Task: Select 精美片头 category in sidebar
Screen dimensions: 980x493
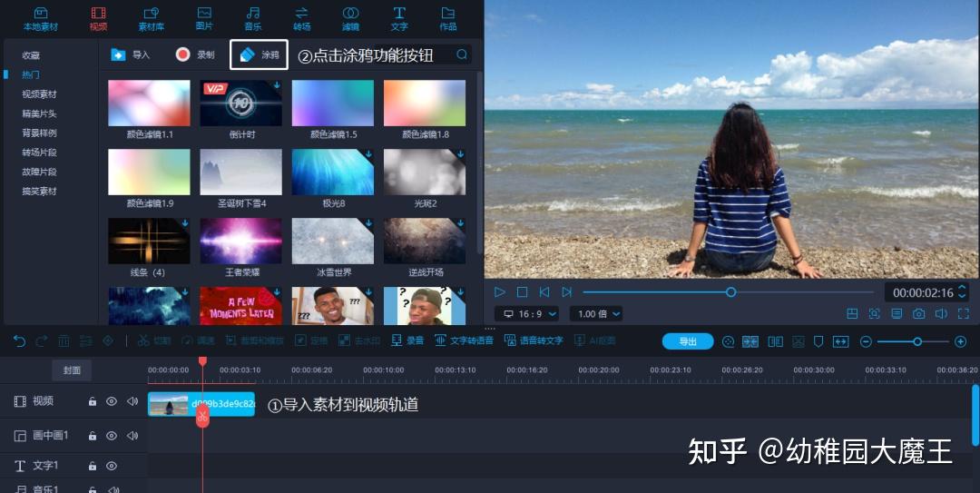Action: [39, 113]
